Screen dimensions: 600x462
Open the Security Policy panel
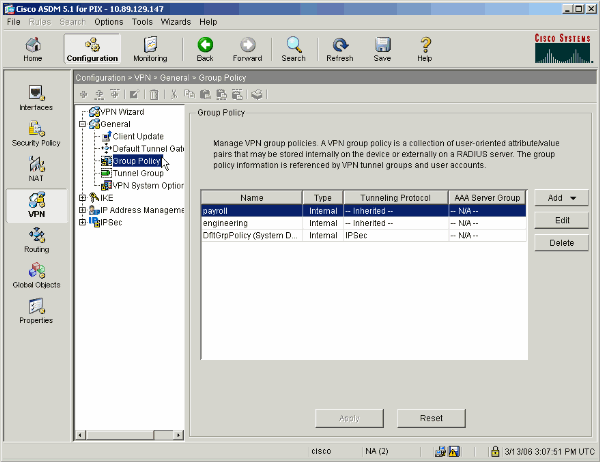[36, 134]
